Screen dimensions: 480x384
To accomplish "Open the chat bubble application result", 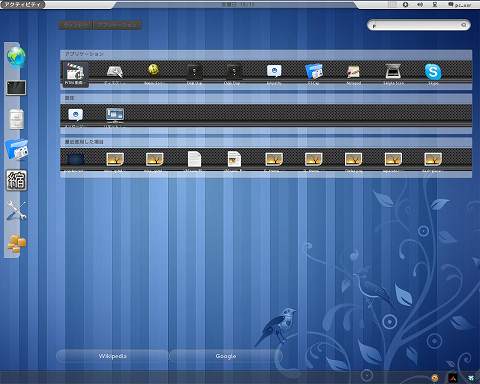I will coord(274,71).
